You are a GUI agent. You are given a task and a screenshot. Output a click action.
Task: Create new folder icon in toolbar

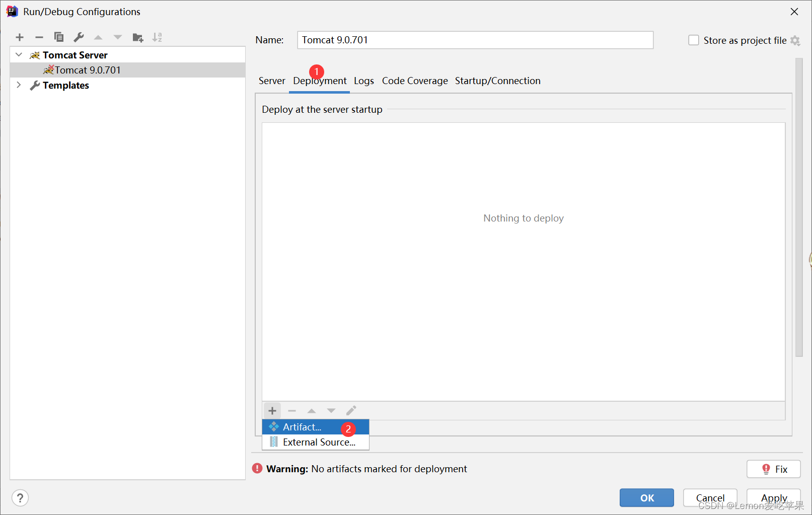point(138,37)
